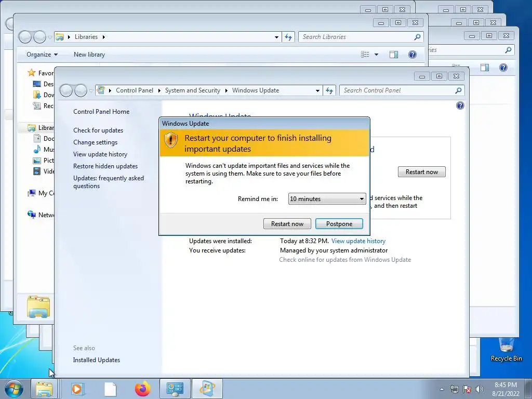Viewport: 532px width, 399px height.
Task: Expand arrow after Control Panel breadcrumb
Action: [159, 90]
